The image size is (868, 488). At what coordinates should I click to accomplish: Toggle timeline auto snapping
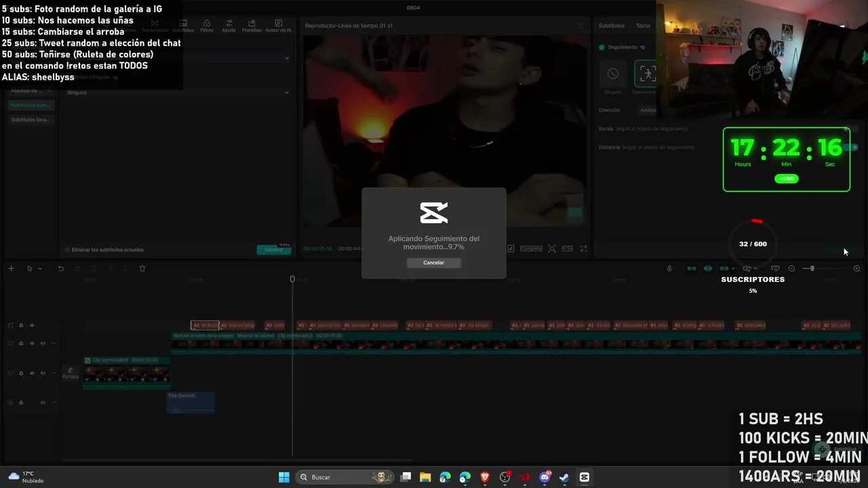tap(708, 269)
